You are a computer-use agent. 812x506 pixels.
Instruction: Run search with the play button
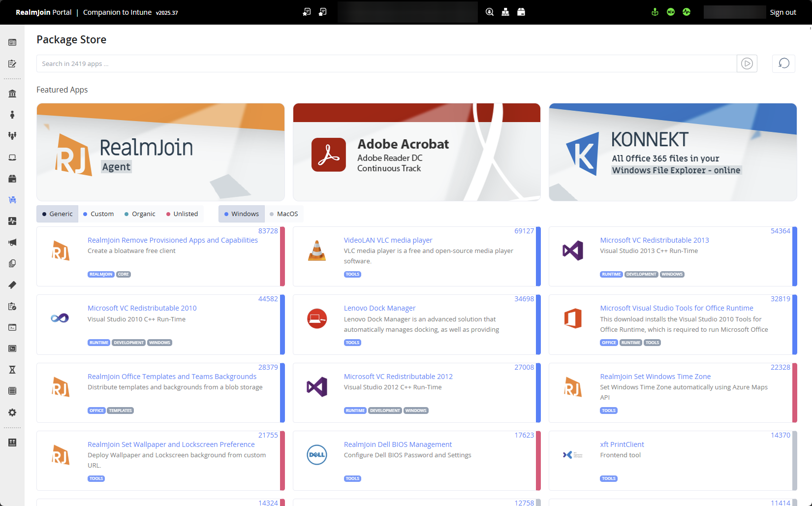(x=747, y=63)
